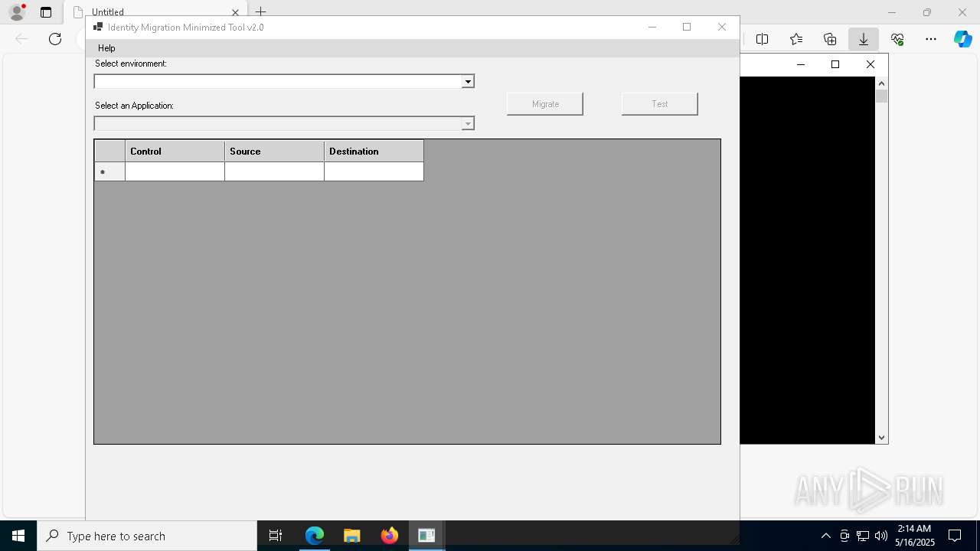Open the Windows Start menu
This screenshot has width=980, height=551.
tap(18, 536)
